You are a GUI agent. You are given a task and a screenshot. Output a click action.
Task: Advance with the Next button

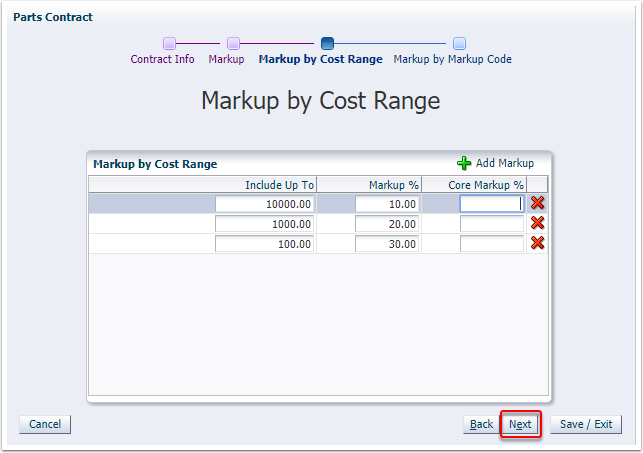520,424
